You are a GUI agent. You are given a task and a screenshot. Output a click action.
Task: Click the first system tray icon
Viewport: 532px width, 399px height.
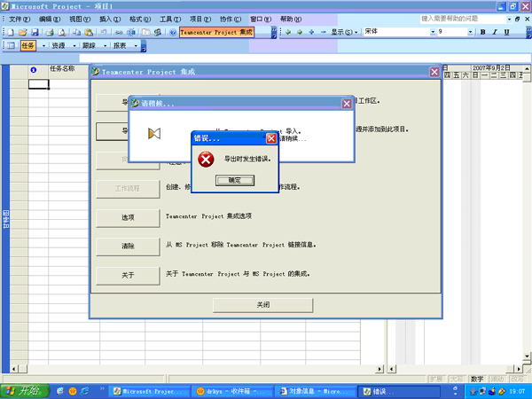point(473,391)
